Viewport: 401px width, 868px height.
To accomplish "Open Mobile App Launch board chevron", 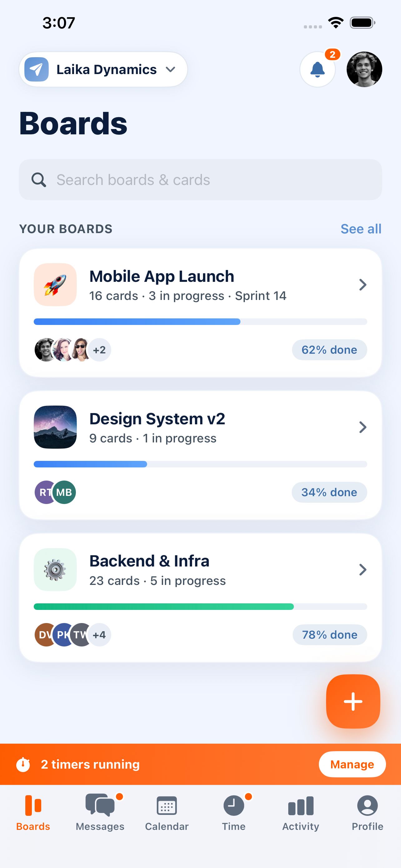I will point(362,285).
